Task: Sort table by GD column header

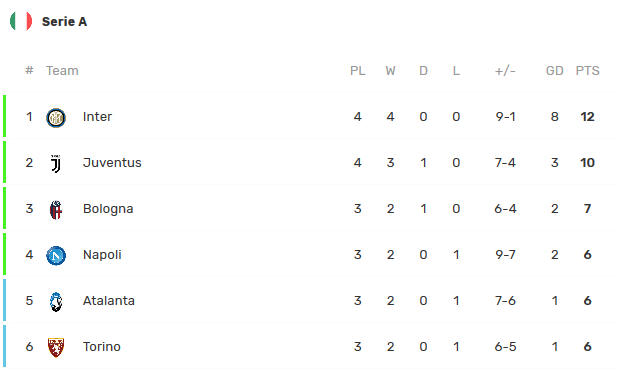Action: [555, 71]
